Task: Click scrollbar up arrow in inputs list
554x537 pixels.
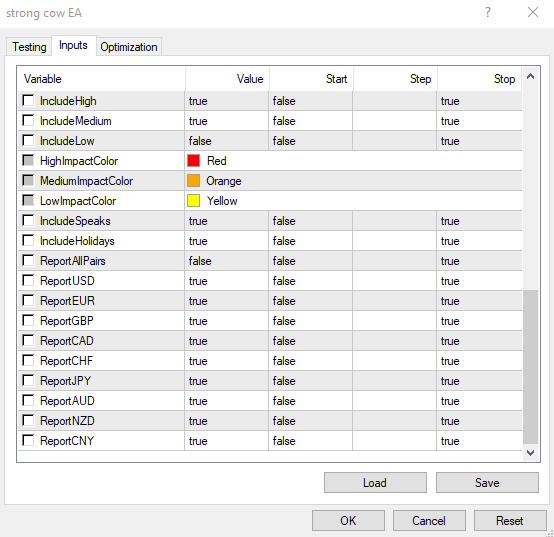Action: point(530,76)
